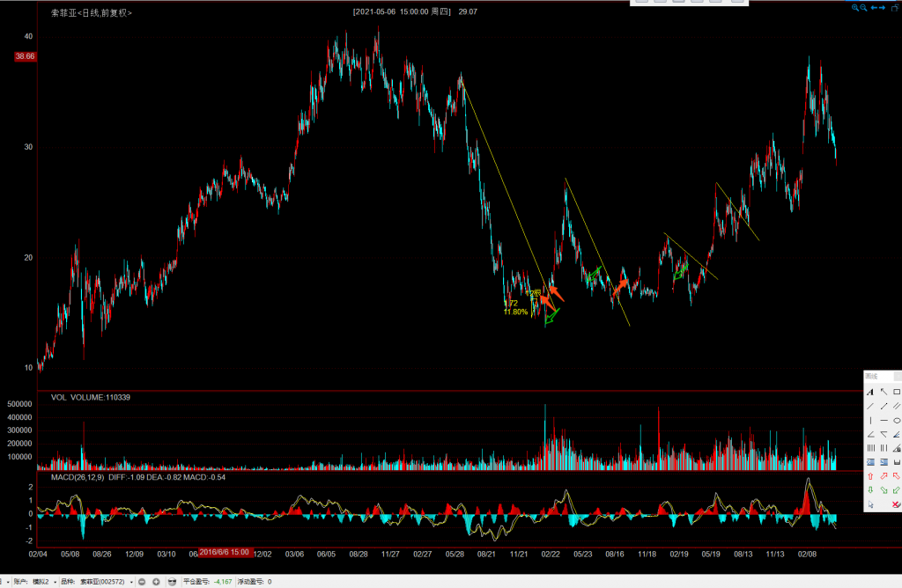902x588 pixels.
Task: Place a green down arrow marker
Action: point(870,489)
